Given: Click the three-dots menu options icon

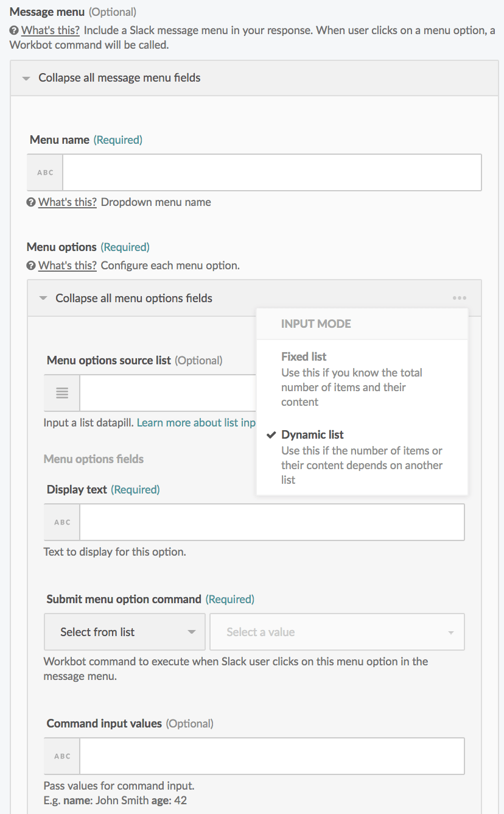Looking at the screenshot, I should pos(460,298).
